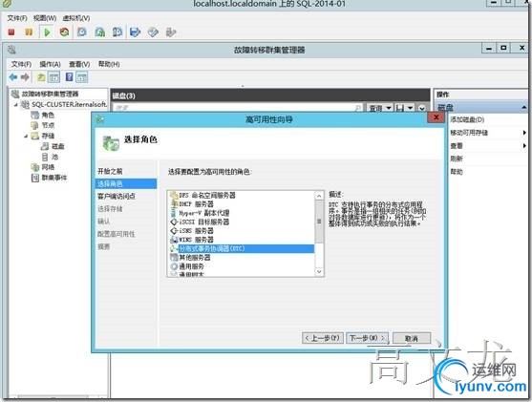The image size is (532, 402).
Task: Open VM console 文件(F) menu at top
Action: pyautogui.click(x=17, y=18)
